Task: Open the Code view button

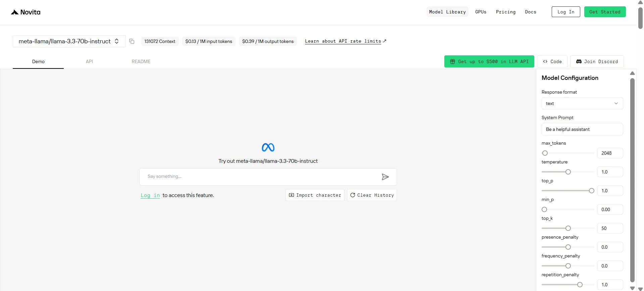Action: point(552,61)
